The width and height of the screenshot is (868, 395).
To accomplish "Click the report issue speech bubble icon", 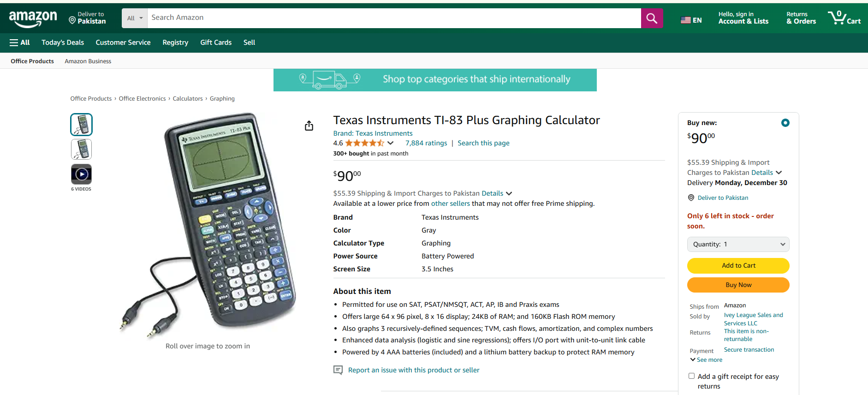I will pyautogui.click(x=338, y=370).
